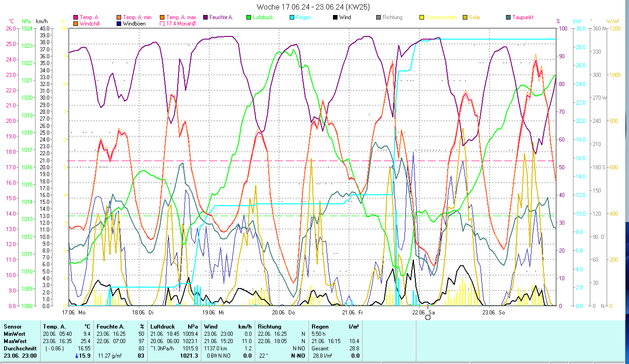Select the average pressure value 1015.9
629x364 pixels.
pyautogui.click(x=190, y=349)
